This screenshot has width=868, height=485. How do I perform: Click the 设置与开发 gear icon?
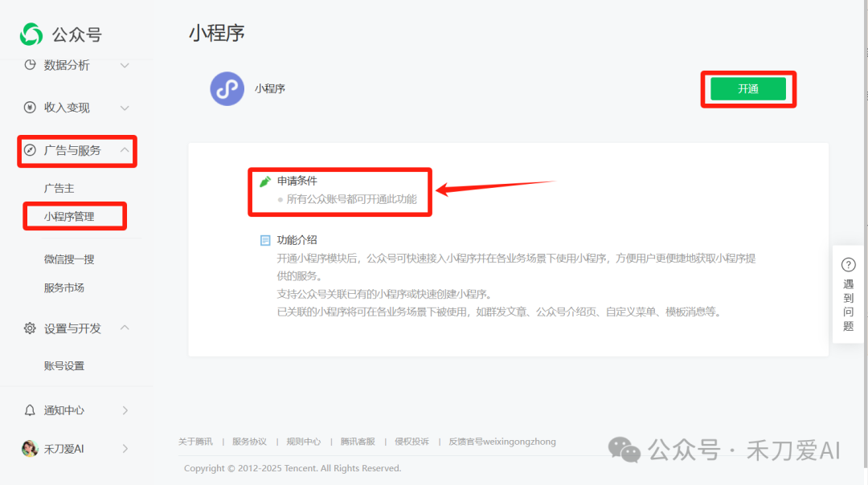(30, 328)
